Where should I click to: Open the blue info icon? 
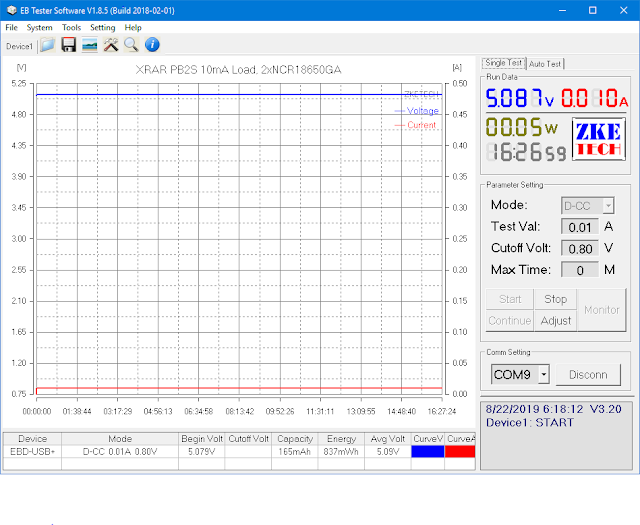[x=152, y=45]
